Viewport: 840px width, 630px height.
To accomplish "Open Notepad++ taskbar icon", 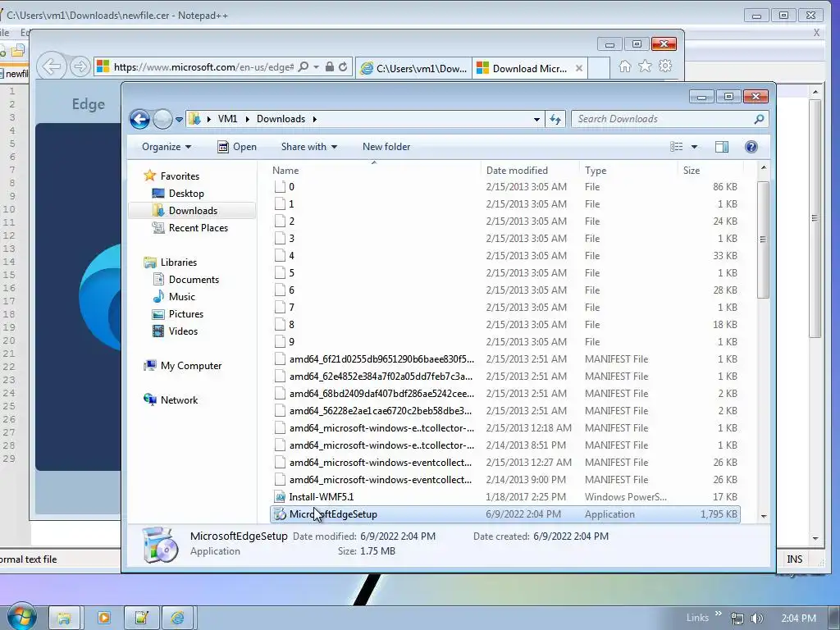I will pyautogui.click(x=141, y=619).
